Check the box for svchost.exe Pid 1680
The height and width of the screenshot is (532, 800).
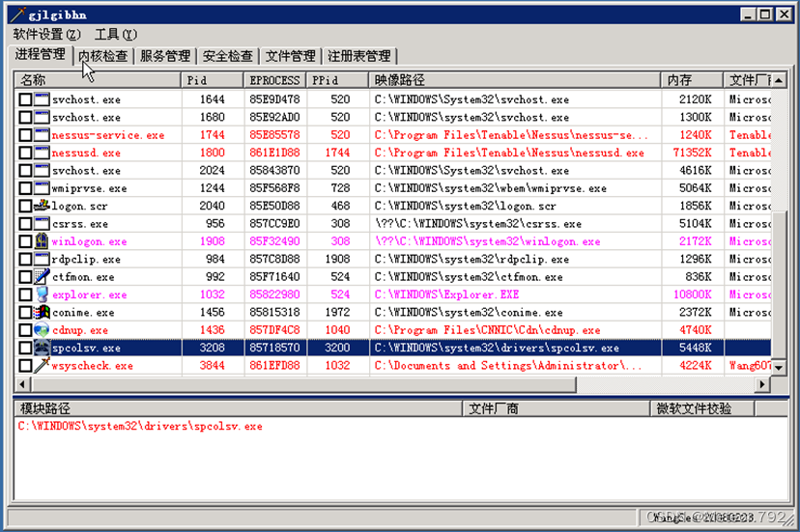[x=25, y=118]
